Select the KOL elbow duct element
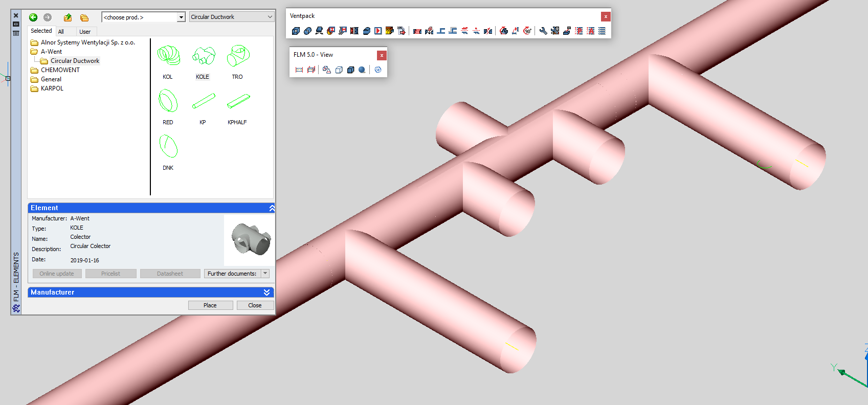 tap(168, 56)
